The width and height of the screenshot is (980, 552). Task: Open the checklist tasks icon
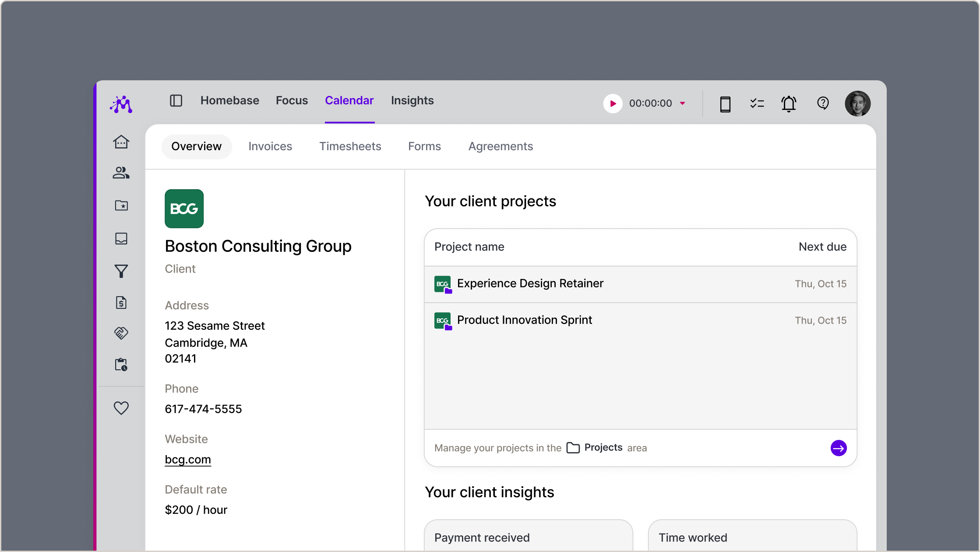pos(757,104)
